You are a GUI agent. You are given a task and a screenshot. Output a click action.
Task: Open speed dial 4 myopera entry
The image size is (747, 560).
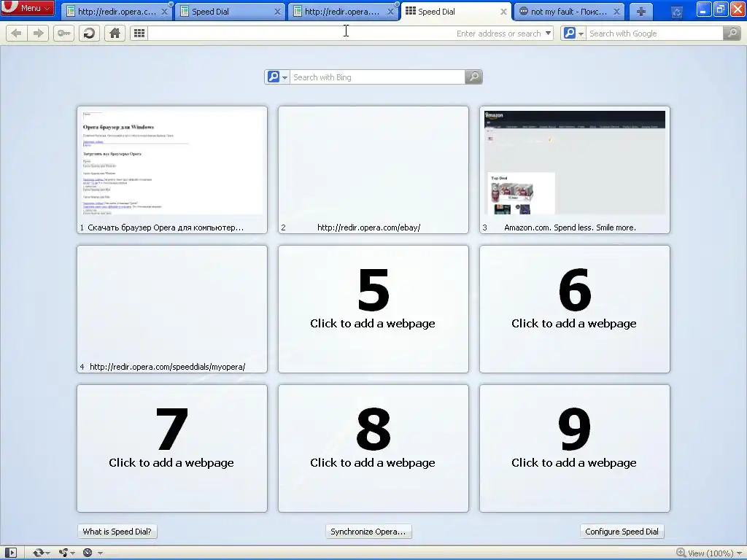coord(172,309)
